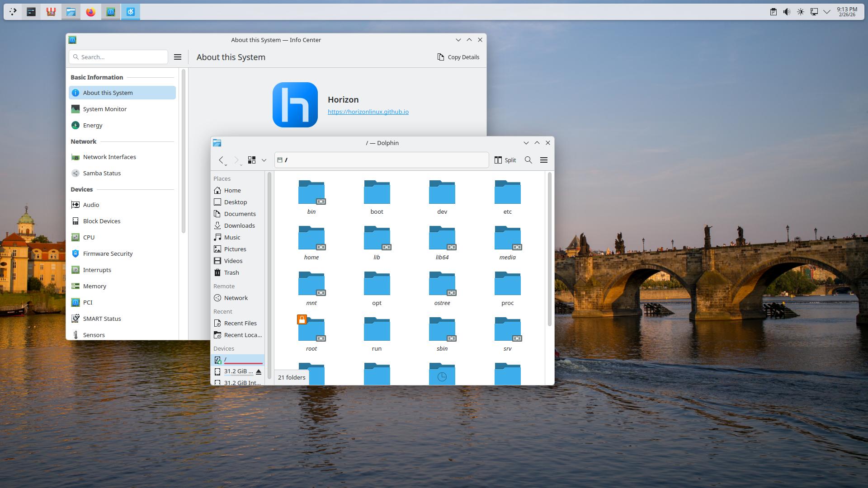The width and height of the screenshot is (868, 488).
Task: Select Downloads in Places panel
Action: click(x=239, y=225)
